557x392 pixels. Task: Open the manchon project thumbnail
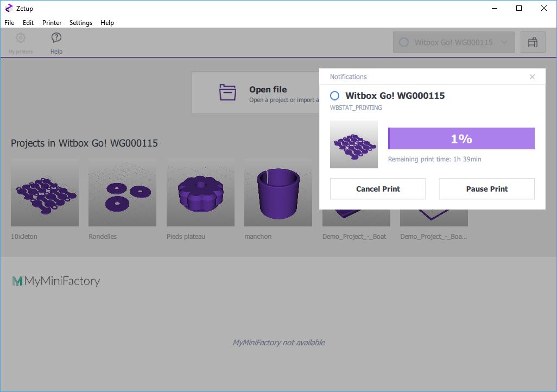(x=278, y=193)
